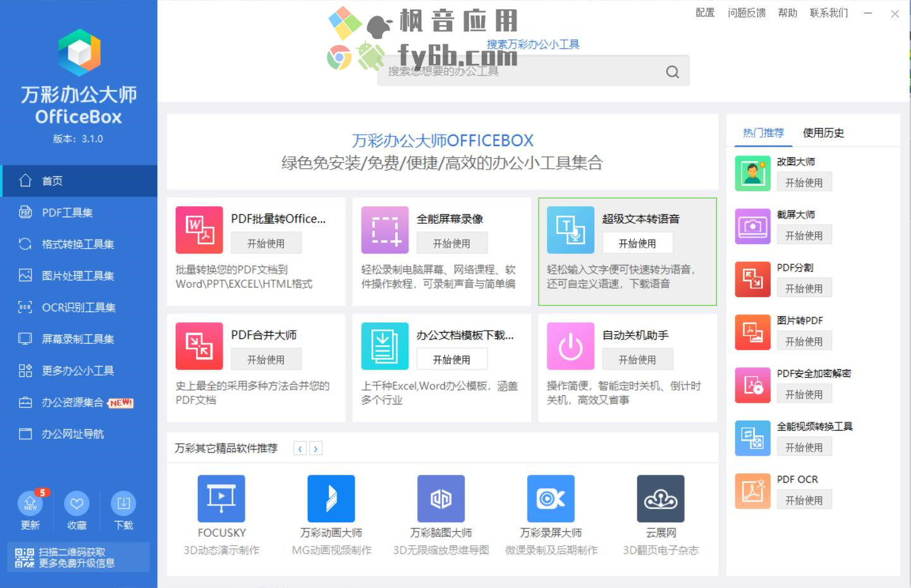Open 联系我们 in the title bar

point(829,13)
